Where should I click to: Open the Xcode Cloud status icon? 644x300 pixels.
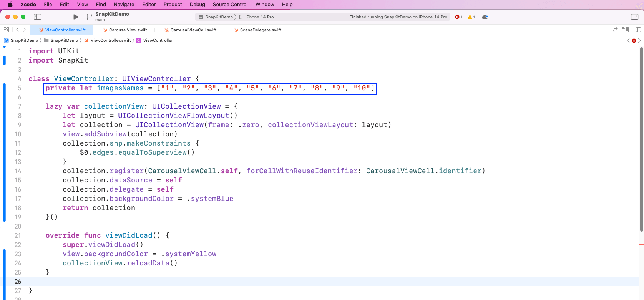point(485,17)
